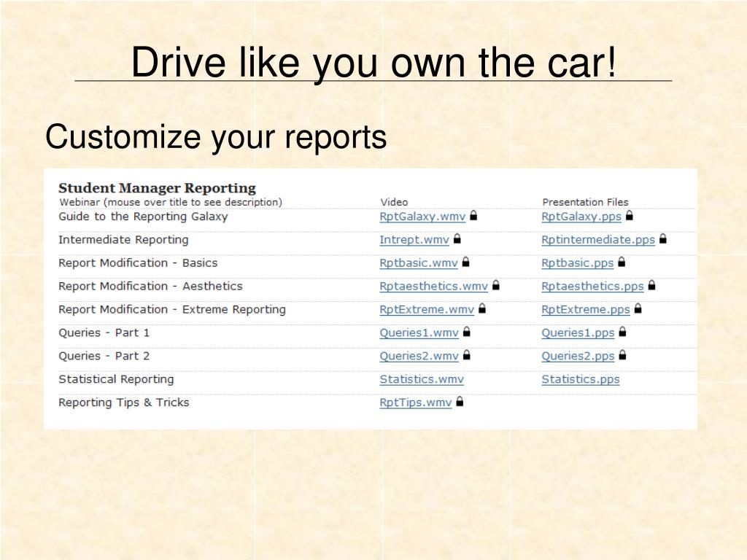Select the 'Report Modification - Basics' title
This screenshot has width=747, height=560.
click(138, 262)
